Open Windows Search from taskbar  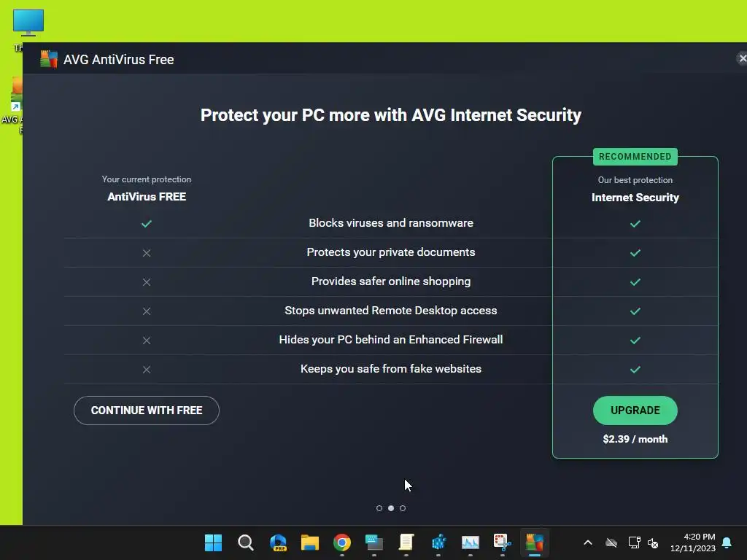(x=245, y=542)
